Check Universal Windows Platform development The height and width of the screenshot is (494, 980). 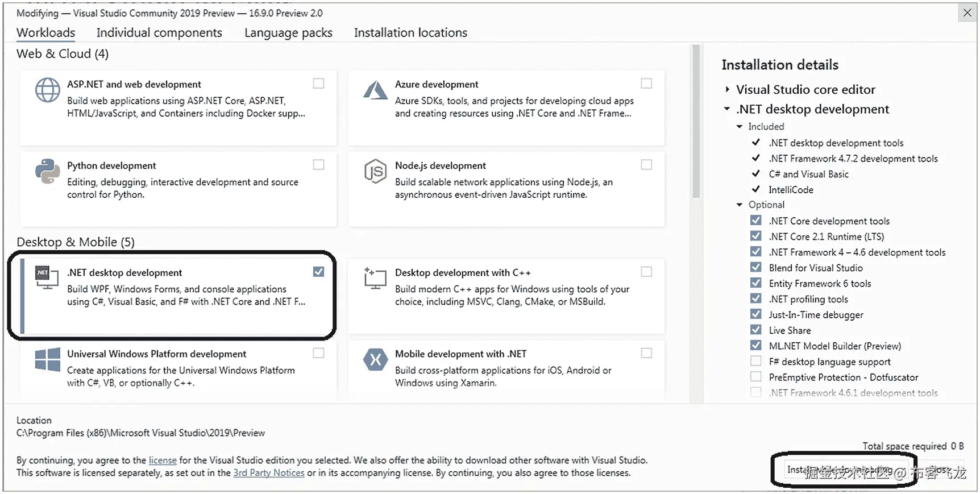pyautogui.click(x=319, y=353)
